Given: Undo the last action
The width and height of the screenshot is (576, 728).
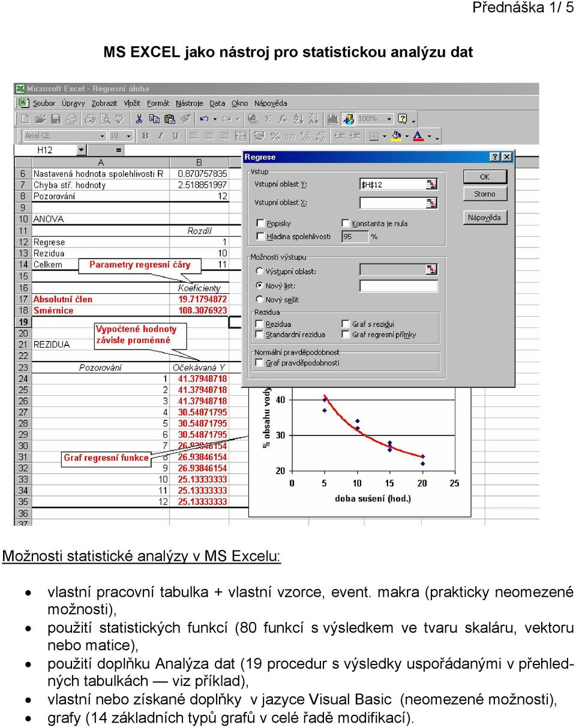Looking at the screenshot, I should point(204,119).
